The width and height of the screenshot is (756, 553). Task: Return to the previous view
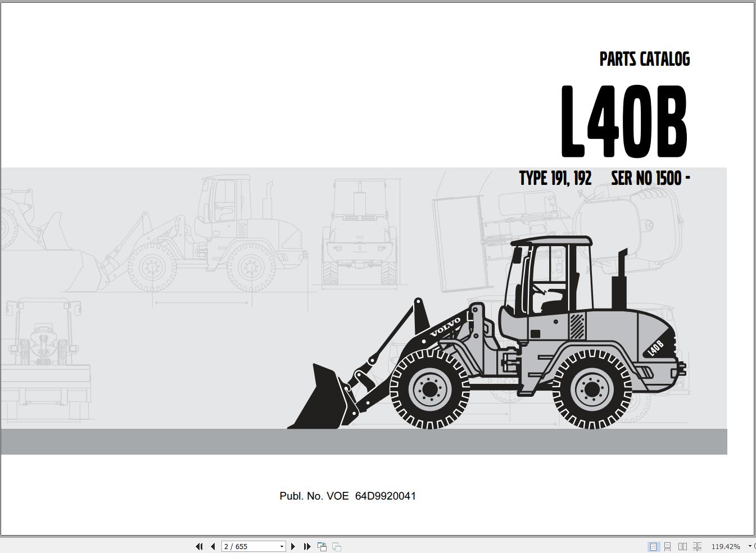pyautogui.click(x=322, y=546)
